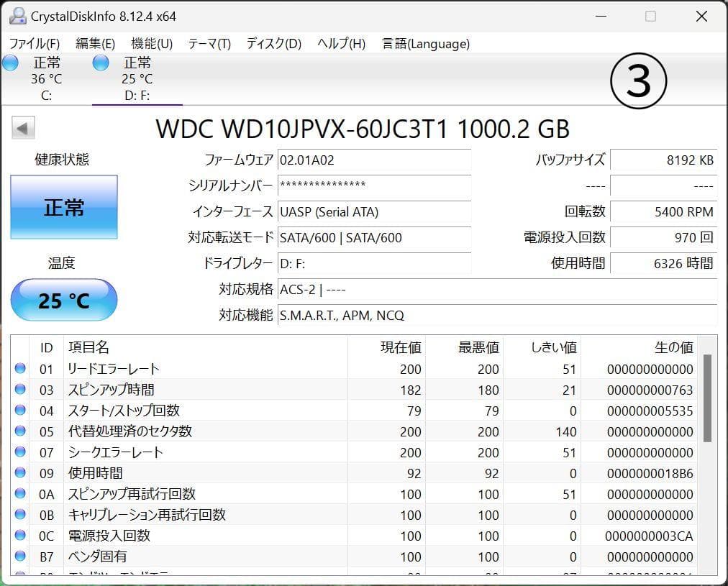Click the blue status orb for drive D: F:
This screenshot has width=728, height=586.
[x=101, y=63]
